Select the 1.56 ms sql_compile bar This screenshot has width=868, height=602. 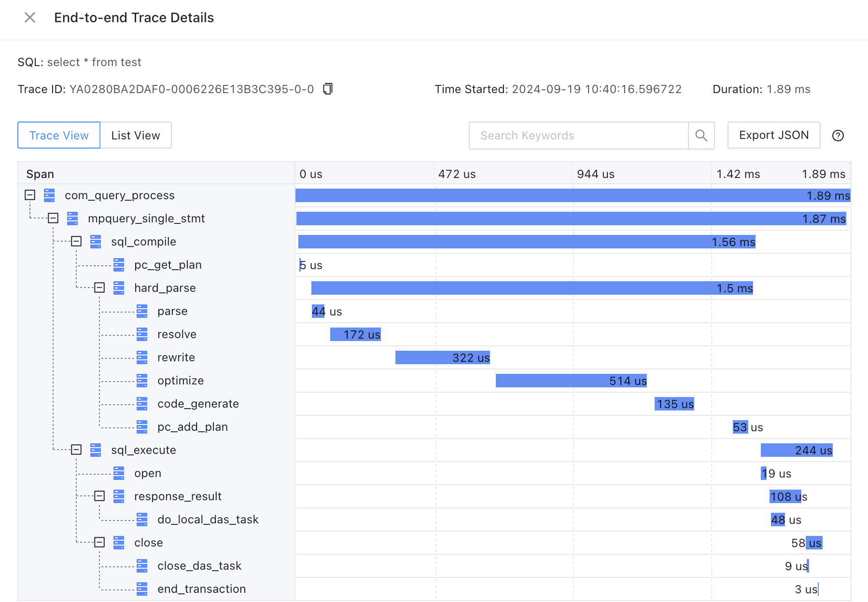coord(527,242)
